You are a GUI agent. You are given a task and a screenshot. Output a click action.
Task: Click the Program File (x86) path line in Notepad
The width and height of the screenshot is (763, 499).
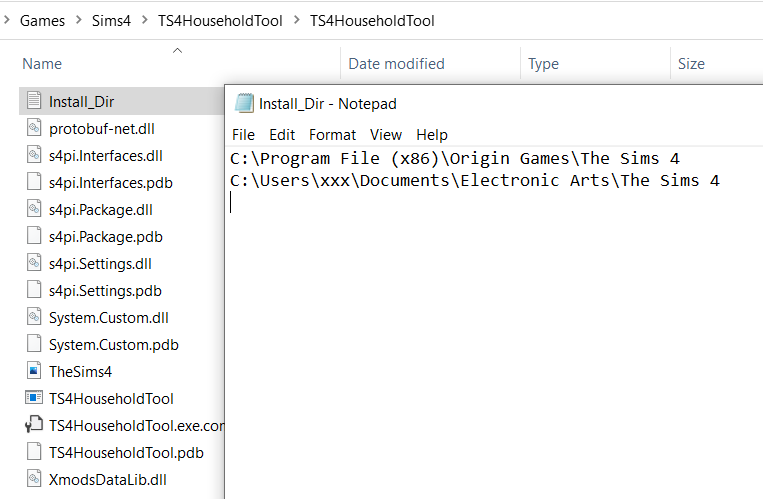454,159
